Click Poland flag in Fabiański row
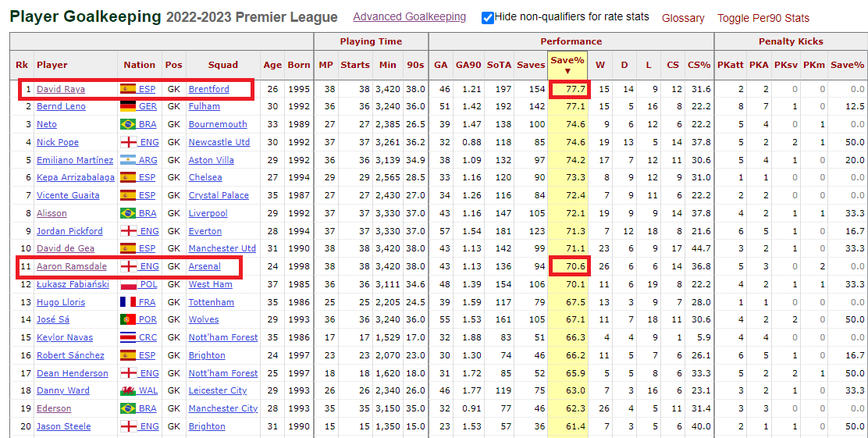The image size is (868, 438). tap(128, 284)
